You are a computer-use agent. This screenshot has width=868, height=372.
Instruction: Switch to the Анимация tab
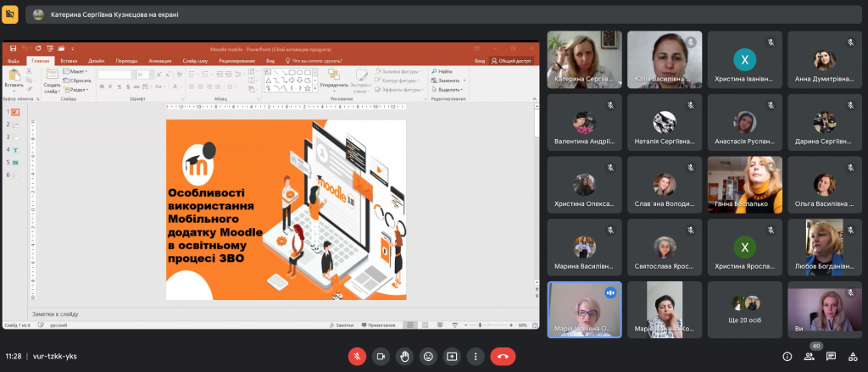160,61
